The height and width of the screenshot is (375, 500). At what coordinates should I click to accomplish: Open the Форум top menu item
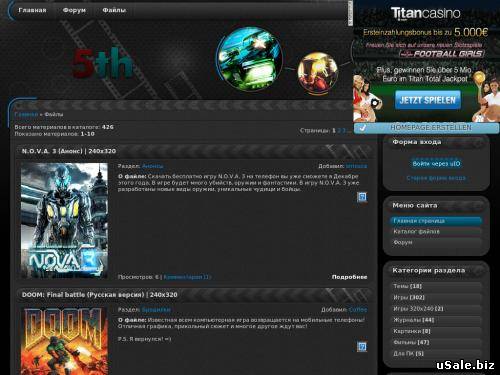click(74, 10)
